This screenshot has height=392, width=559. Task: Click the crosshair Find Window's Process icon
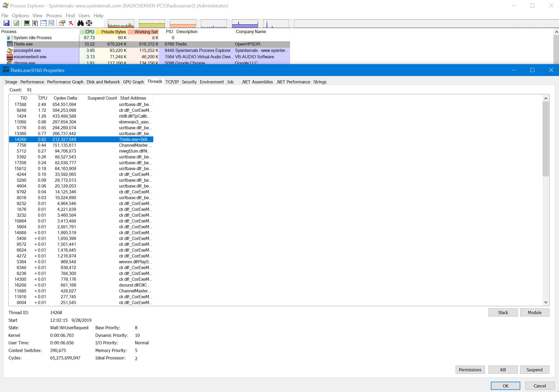89,23
